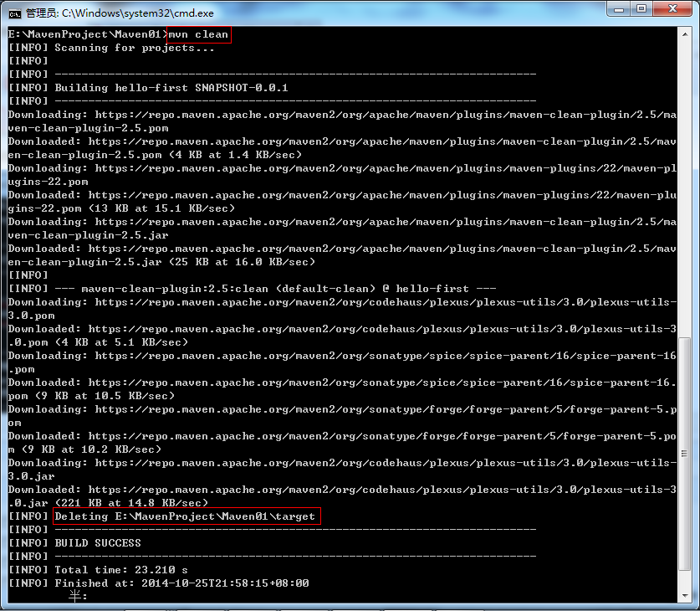Click the scrollbar up arrow
700x611 pixels.
pyautogui.click(x=685, y=34)
